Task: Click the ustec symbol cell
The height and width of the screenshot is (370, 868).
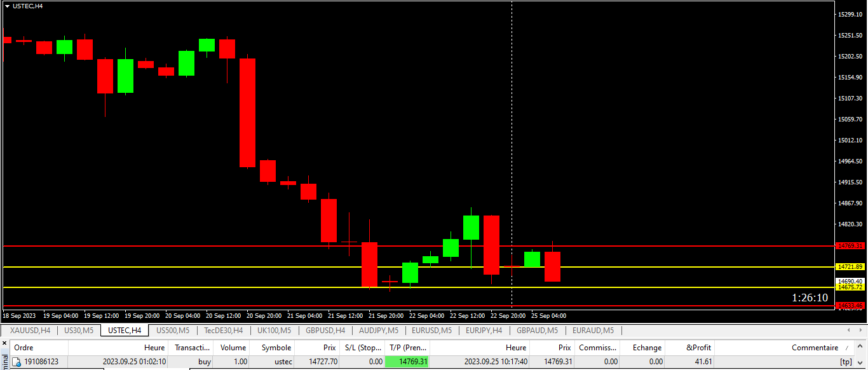Action: [283, 362]
